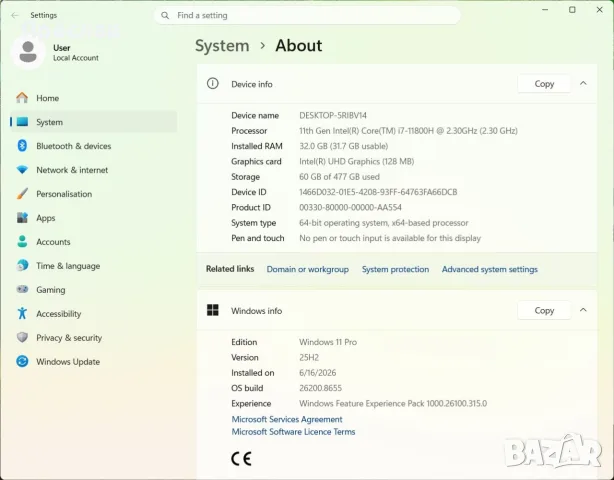Open Personalisation settings
614x480 pixels.
[x=94, y=194]
